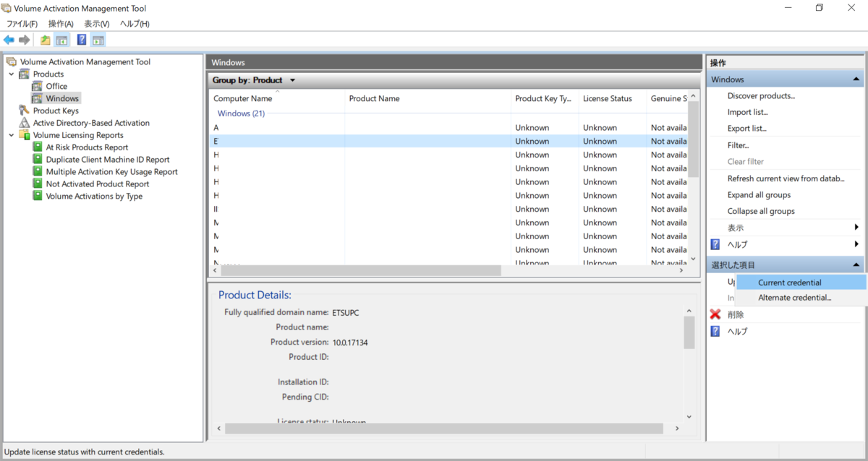Open the ファイル(F) menu

pos(22,24)
